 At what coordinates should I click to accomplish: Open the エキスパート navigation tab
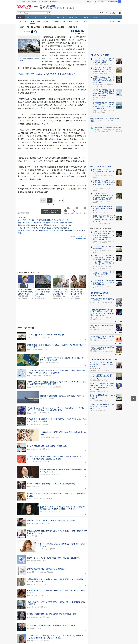pyautogui.click(x=48, y=17)
